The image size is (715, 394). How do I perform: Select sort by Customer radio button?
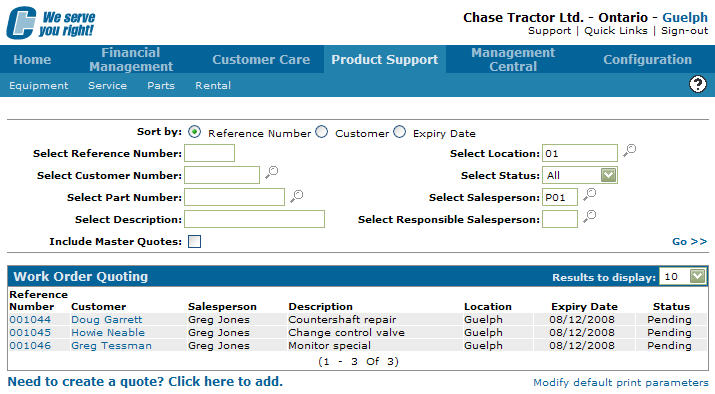click(321, 132)
